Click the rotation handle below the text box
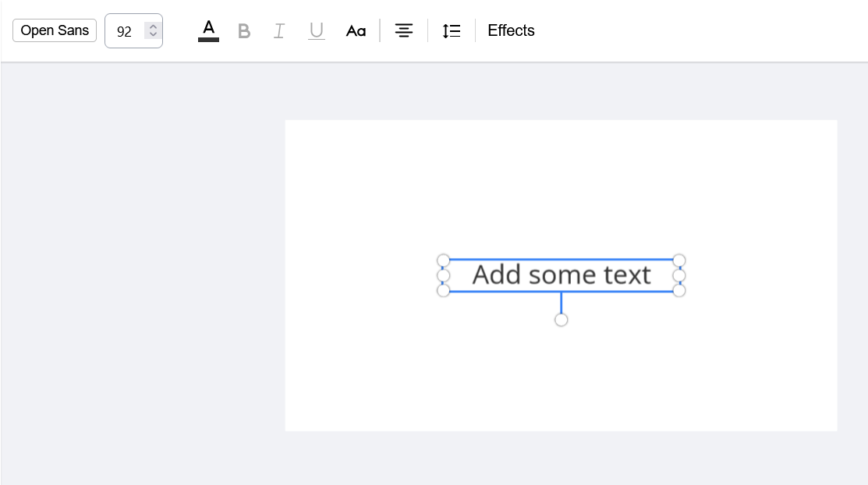 point(561,318)
